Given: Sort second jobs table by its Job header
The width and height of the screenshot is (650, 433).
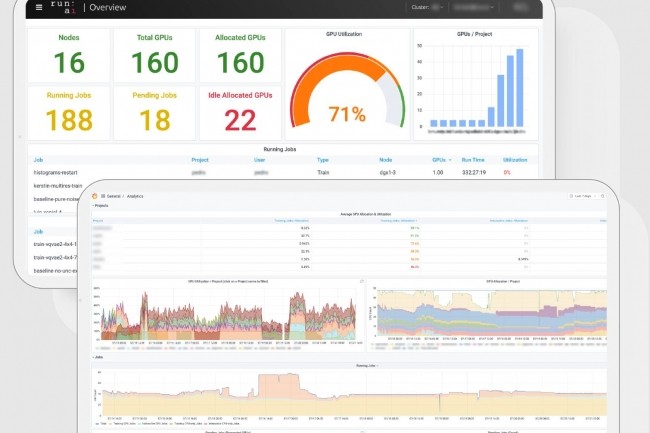Looking at the screenshot, I should (x=38, y=232).
